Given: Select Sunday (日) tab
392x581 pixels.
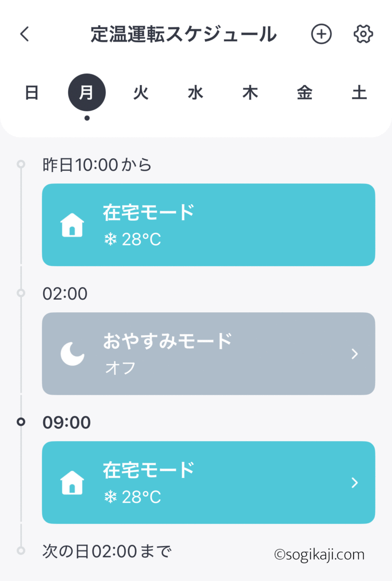Looking at the screenshot, I should (32, 93).
